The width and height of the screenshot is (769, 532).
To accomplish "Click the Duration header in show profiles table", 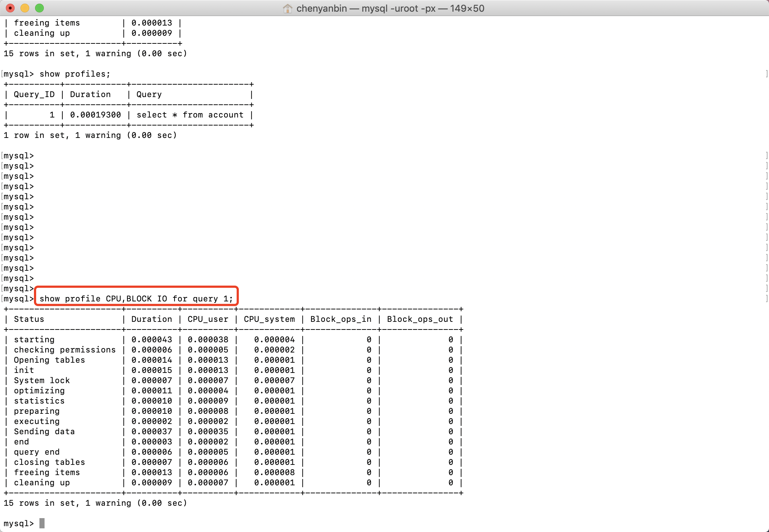I will 90,95.
